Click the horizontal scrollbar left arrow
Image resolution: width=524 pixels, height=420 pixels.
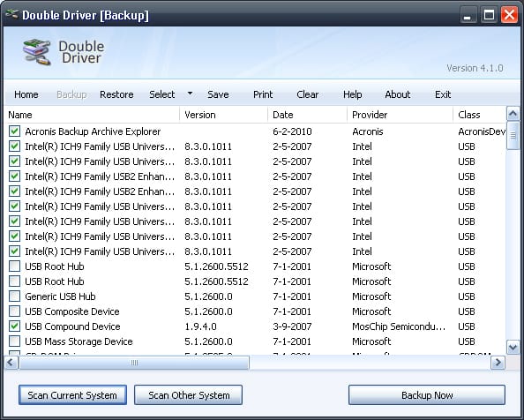click(x=11, y=362)
